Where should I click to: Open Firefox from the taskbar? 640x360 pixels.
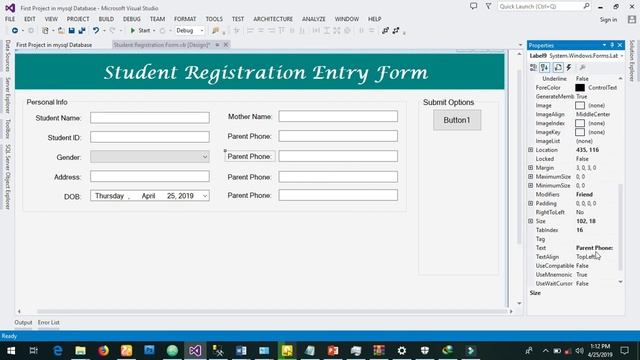pos(103,351)
